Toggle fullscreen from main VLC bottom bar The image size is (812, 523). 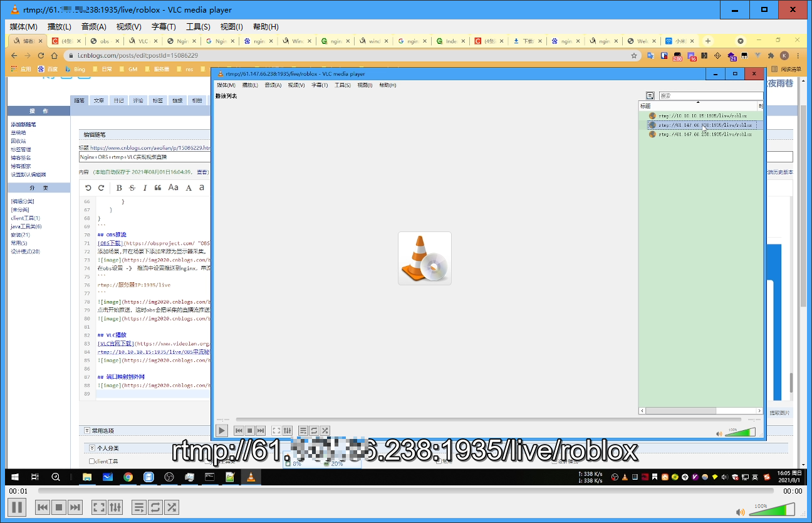tap(99, 507)
